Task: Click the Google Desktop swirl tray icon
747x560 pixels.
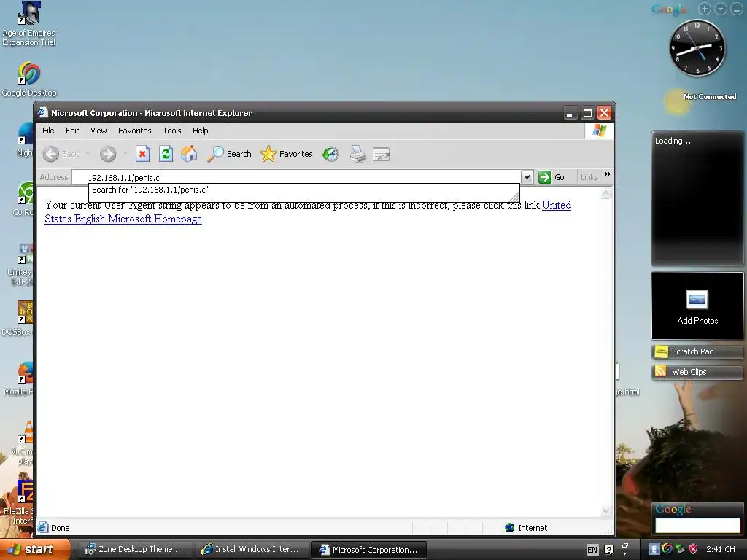Action: pyautogui.click(x=667, y=549)
